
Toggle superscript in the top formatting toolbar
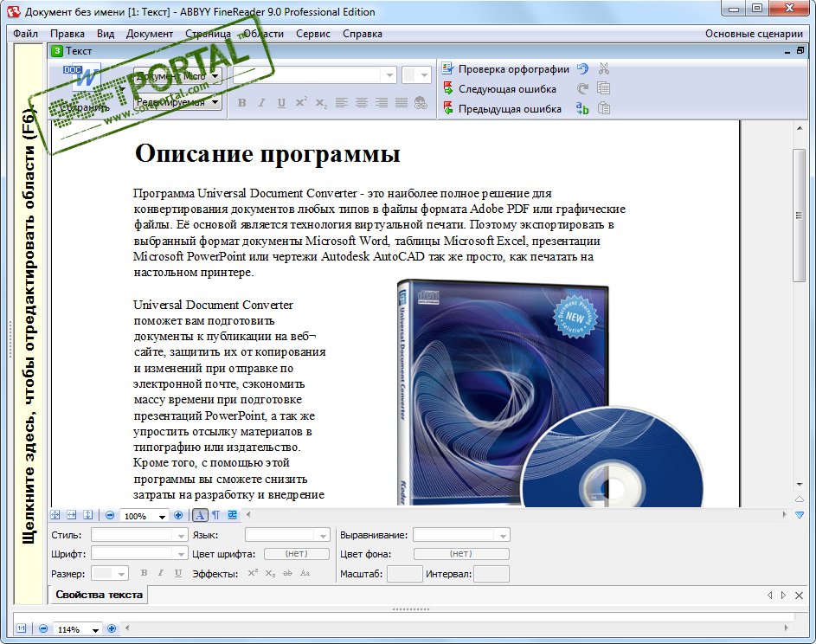(x=301, y=102)
